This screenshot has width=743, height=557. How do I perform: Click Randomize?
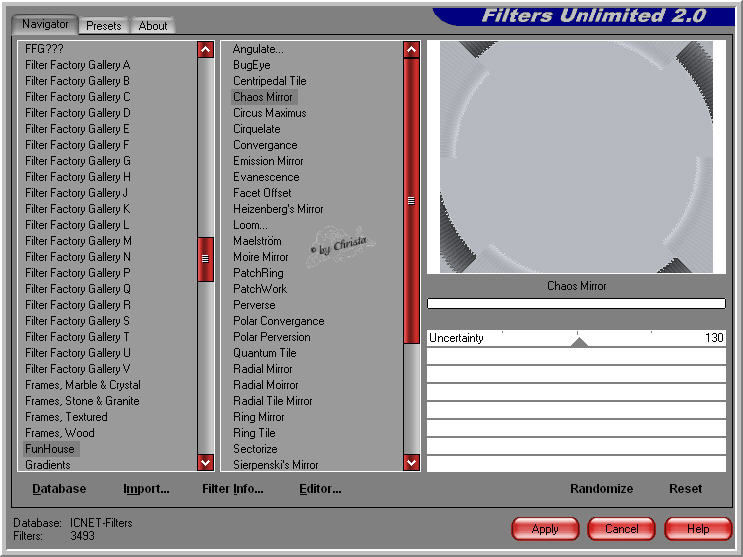pyautogui.click(x=601, y=489)
